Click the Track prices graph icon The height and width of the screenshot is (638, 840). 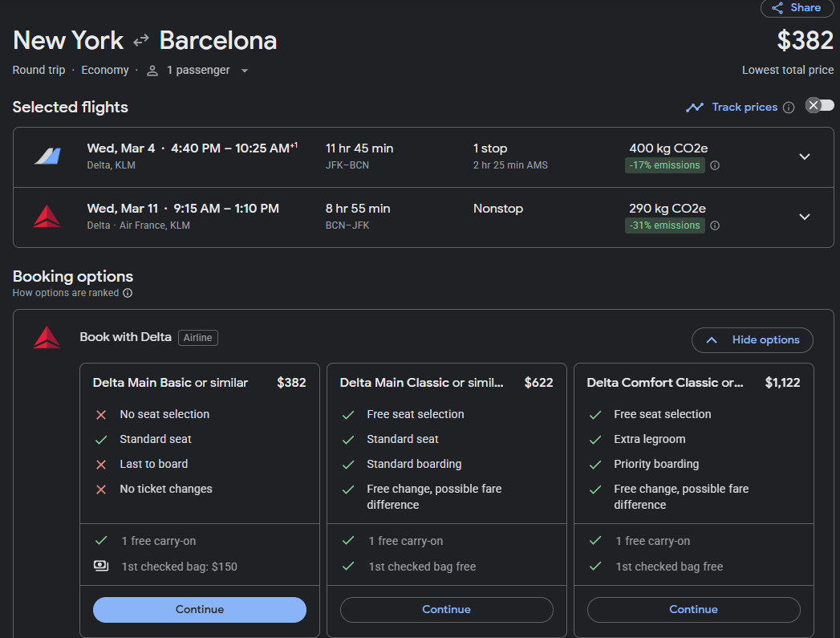point(695,108)
